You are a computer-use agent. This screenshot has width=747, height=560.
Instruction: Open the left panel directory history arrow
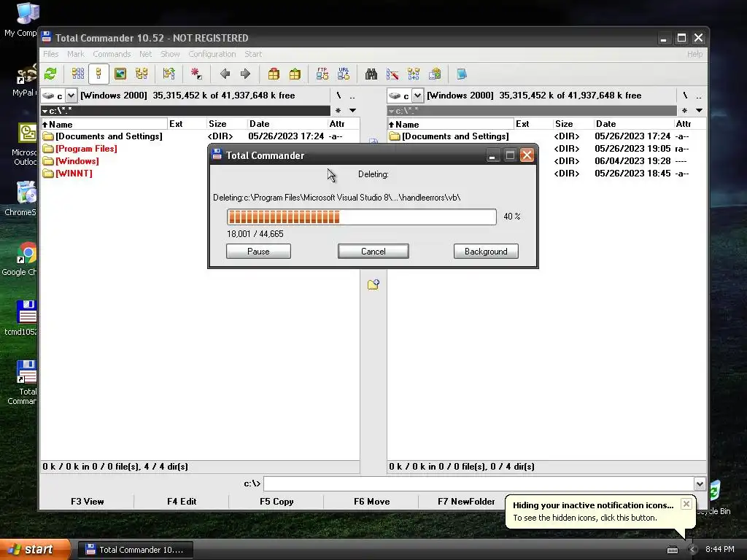[352, 111]
